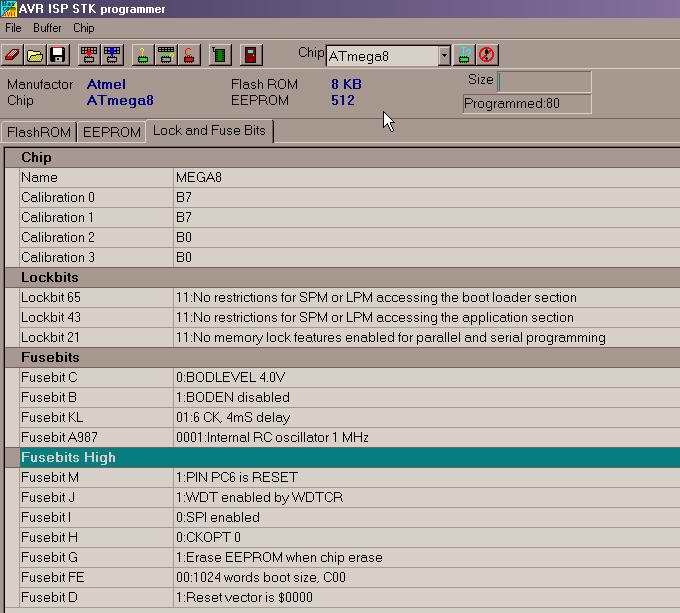Click the red lock chip toolbar icon

coord(187,55)
